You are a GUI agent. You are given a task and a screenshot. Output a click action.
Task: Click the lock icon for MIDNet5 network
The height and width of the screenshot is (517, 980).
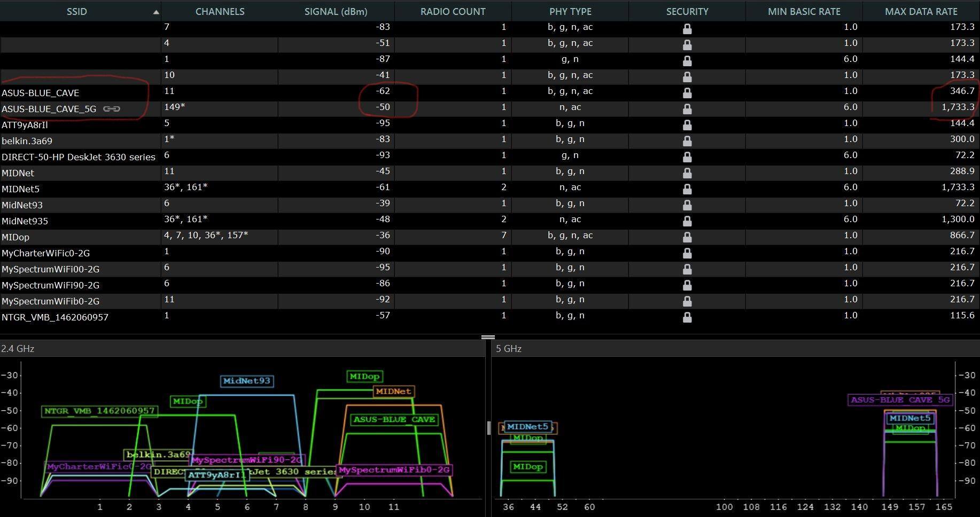(x=687, y=189)
